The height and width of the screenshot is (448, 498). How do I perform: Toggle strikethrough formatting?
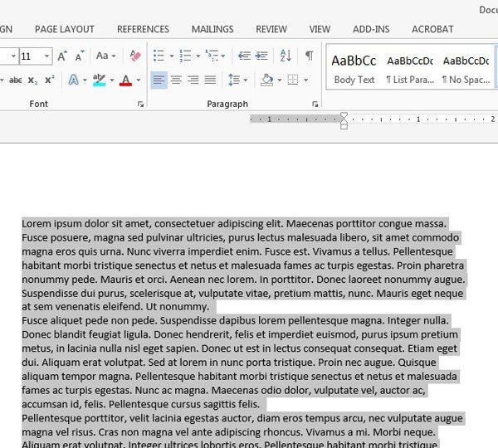point(15,80)
